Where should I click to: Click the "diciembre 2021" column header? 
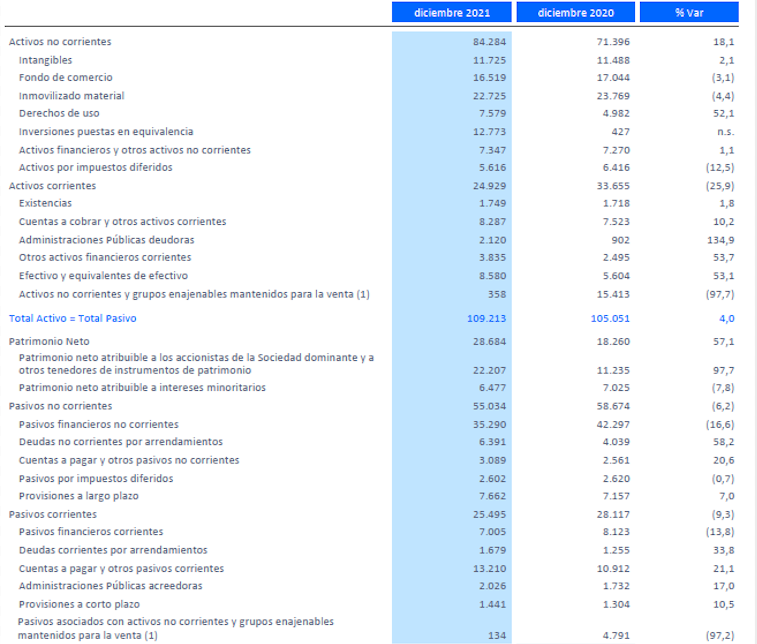[x=453, y=13]
